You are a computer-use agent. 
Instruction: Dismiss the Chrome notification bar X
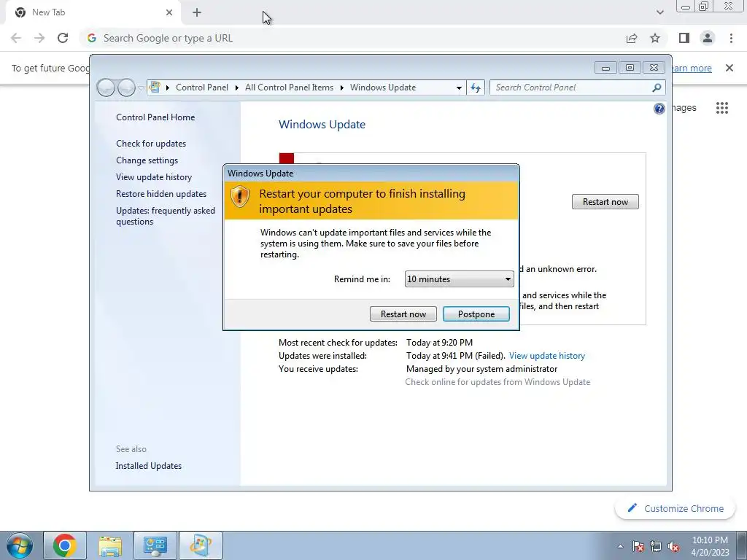click(729, 68)
